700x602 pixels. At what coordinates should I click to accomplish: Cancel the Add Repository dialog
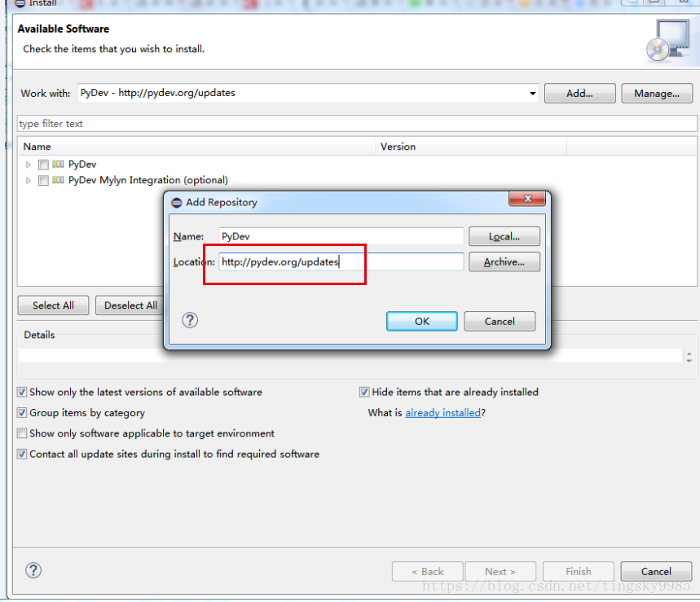500,321
